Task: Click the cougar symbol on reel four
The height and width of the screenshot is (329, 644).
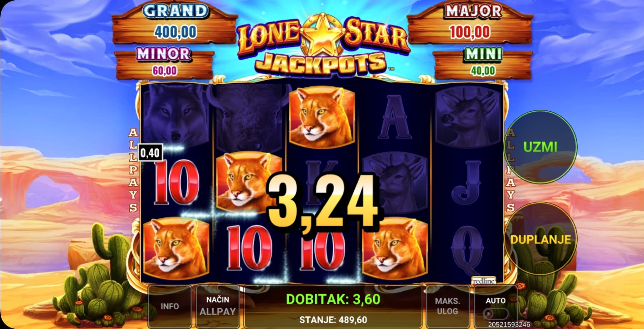Action: tap(395, 249)
